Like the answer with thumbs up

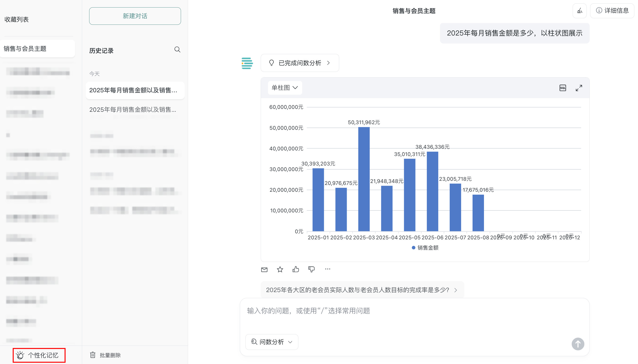coord(296,269)
